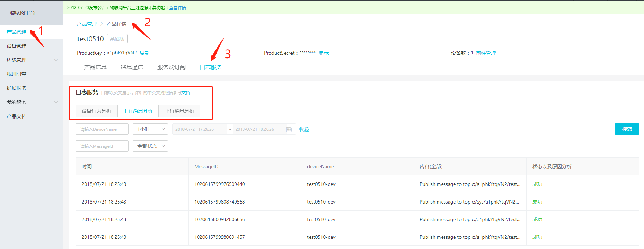
Task: Select the 下行消息分析 tab
Action: pos(180,111)
